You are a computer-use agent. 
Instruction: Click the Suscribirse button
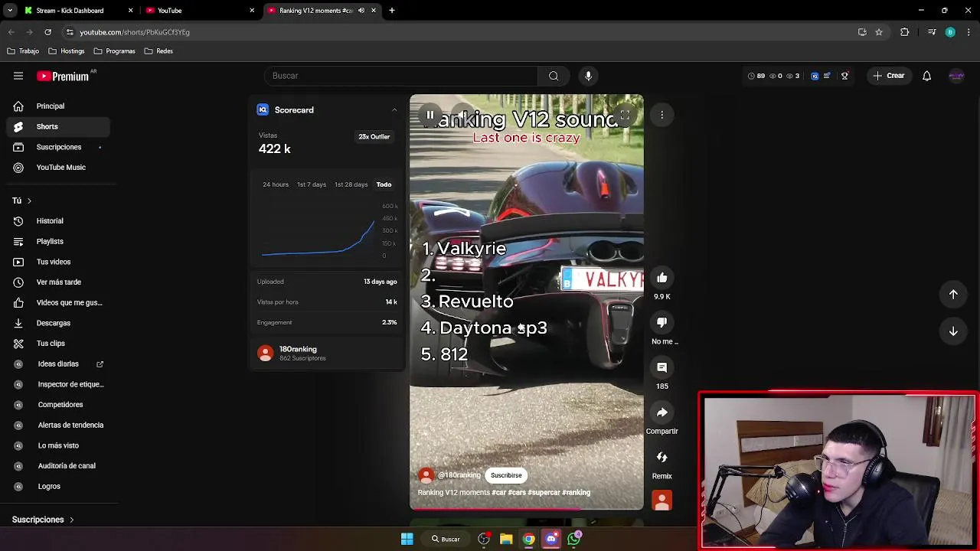[x=506, y=475]
